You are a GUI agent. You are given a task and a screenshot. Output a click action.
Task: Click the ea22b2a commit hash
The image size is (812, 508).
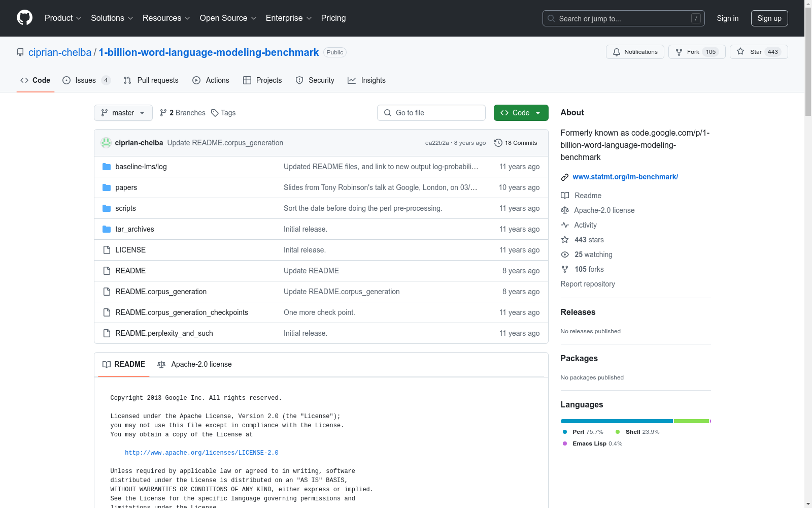pyautogui.click(x=437, y=143)
